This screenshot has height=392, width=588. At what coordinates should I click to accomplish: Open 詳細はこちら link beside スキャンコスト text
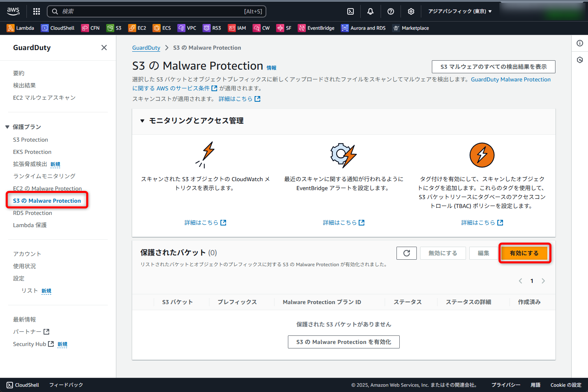(x=240, y=99)
